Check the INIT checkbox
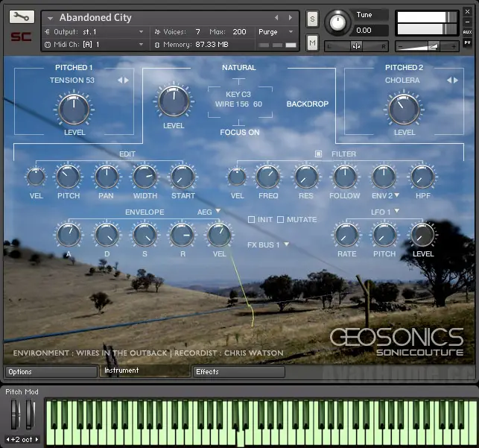The height and width of the screenshot is (448, 479). (251, 219)
